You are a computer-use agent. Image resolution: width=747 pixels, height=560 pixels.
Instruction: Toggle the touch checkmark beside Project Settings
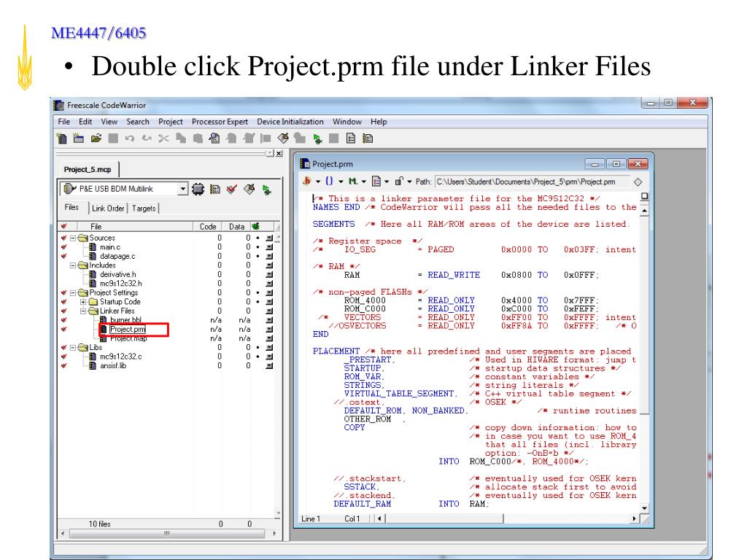pos(64,293)
